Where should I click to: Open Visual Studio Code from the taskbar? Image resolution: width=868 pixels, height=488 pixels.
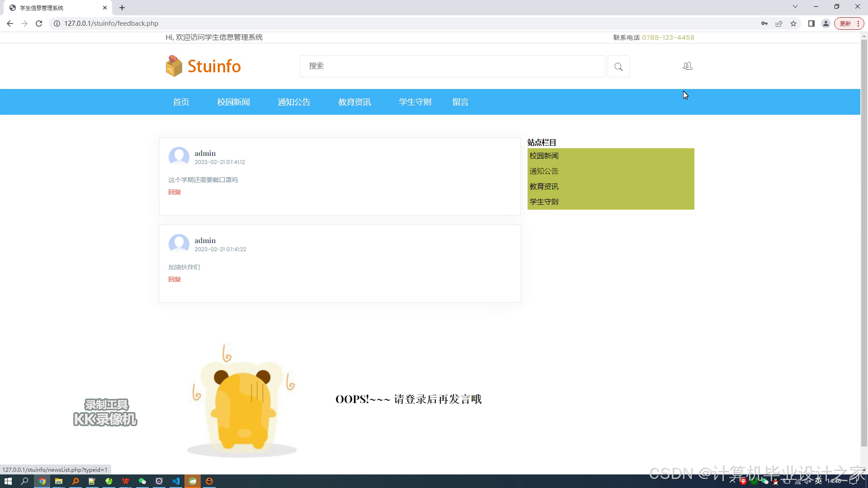click(176, 481)
